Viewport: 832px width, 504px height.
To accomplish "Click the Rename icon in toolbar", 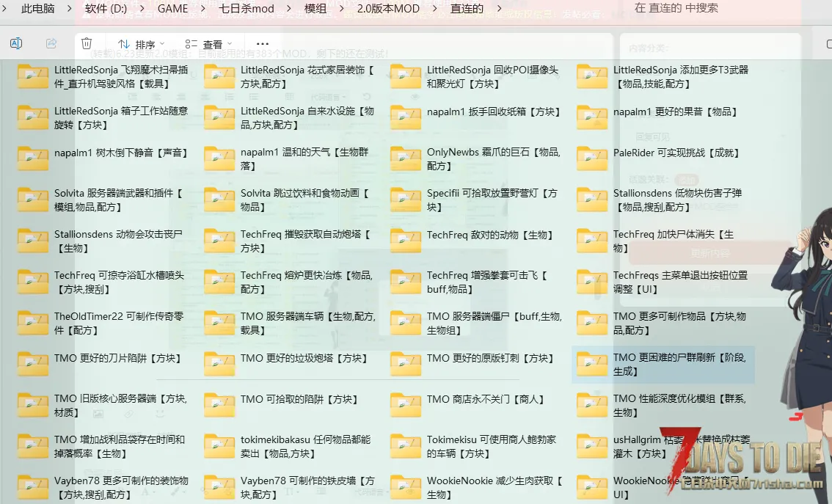I will tap(16, 43).
